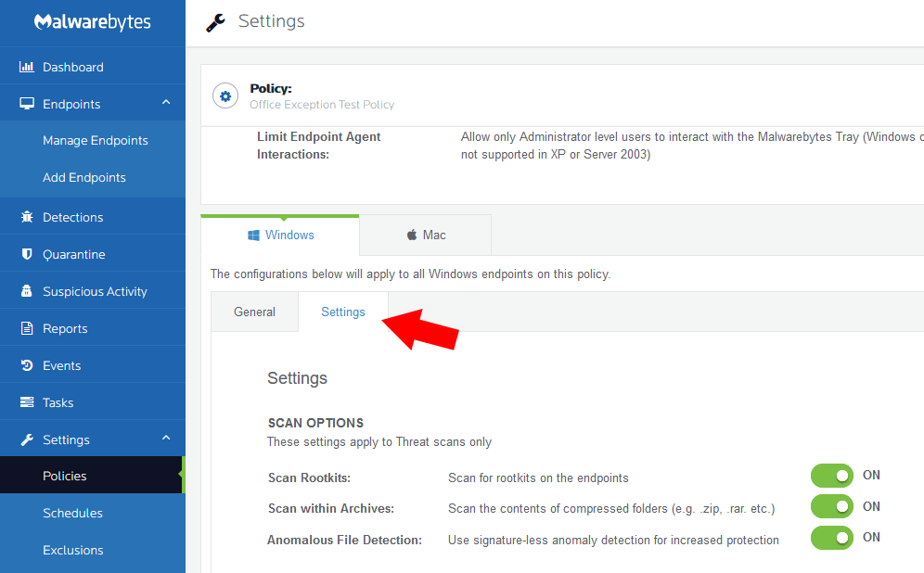The width and height of the screenshot is (924, 573).
Task: Click the policy gear icon
Action: coord(225,95)
